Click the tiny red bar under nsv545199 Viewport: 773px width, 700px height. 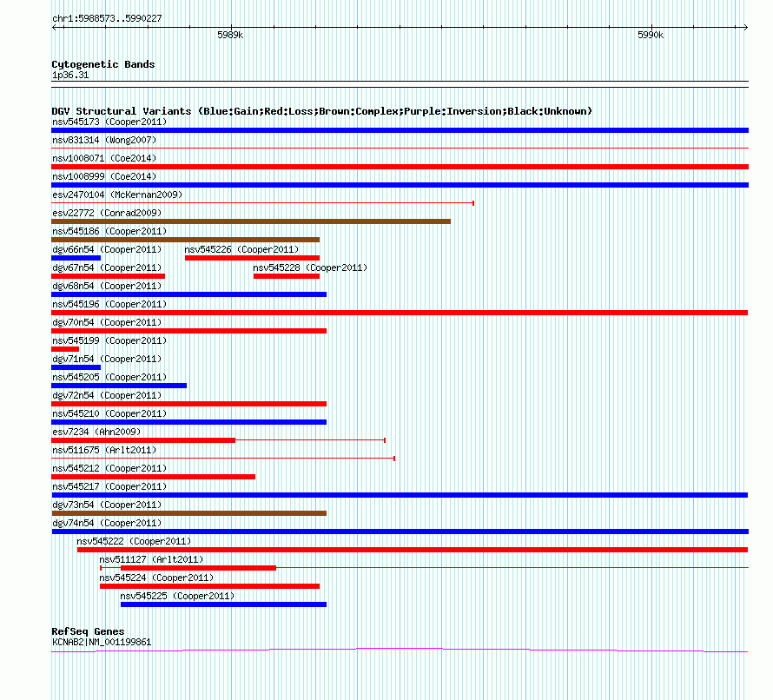point(65,349)
